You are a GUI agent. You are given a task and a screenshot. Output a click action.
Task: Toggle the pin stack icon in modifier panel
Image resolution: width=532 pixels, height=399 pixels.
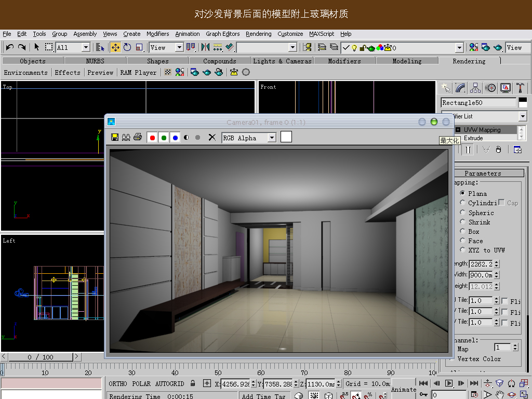pos(468,150)
